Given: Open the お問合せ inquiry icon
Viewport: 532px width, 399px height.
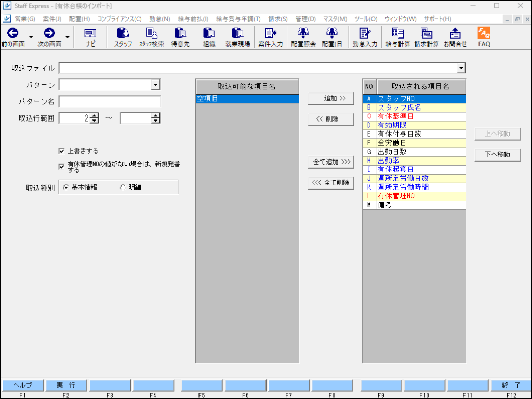Looking at the screenshot, I should pos(455,33).
